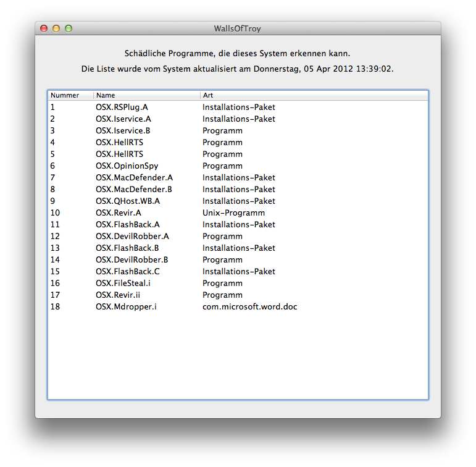Click the 'Die Liste wurde' update date line
Viewport: 476px width, 467px height.
click(x=238, y=69)
